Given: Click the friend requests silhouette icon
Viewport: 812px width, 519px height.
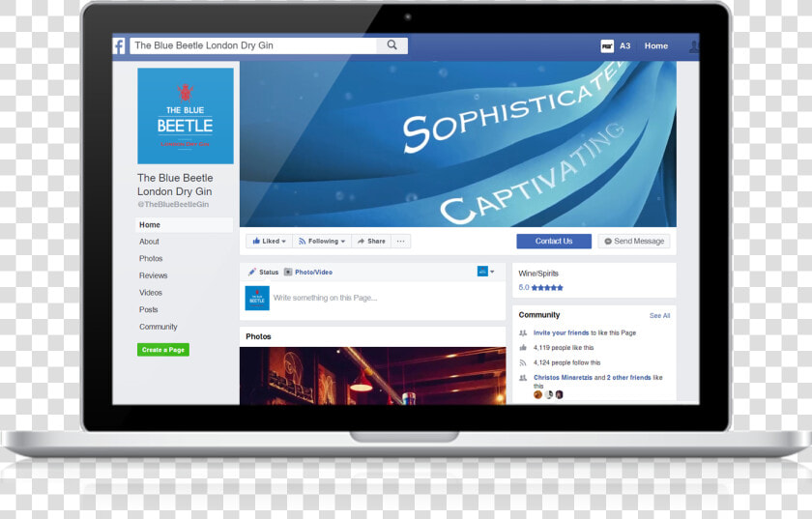Looking at the screenshot, I should (x=693, y=46).
